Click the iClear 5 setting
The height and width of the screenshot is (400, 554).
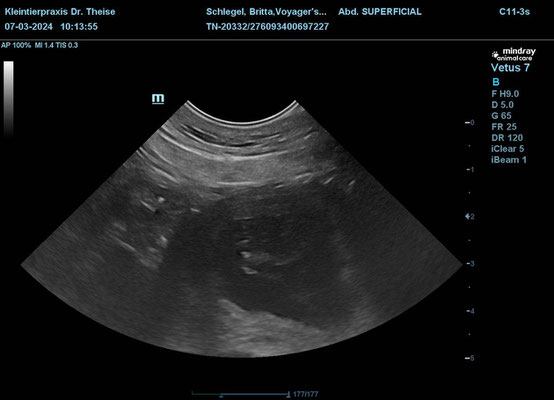(x=507, y=149)
